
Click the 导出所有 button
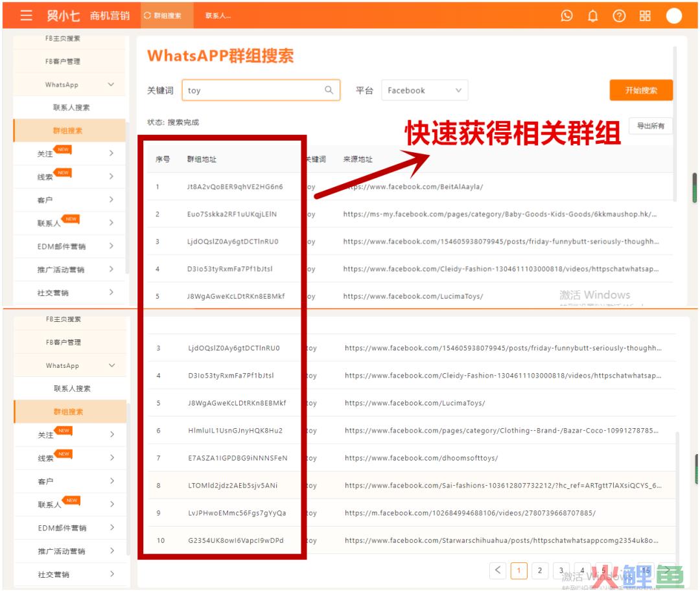tap(651, 126)
